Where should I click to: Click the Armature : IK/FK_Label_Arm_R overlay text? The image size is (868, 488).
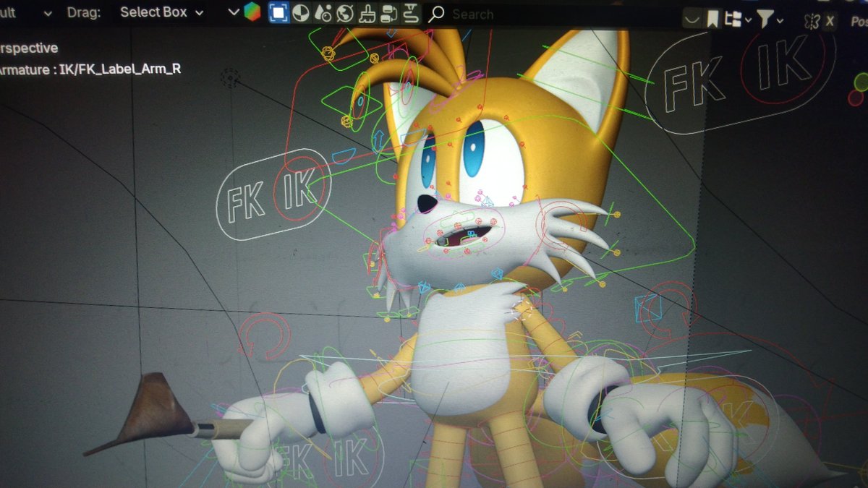[90, 70]
